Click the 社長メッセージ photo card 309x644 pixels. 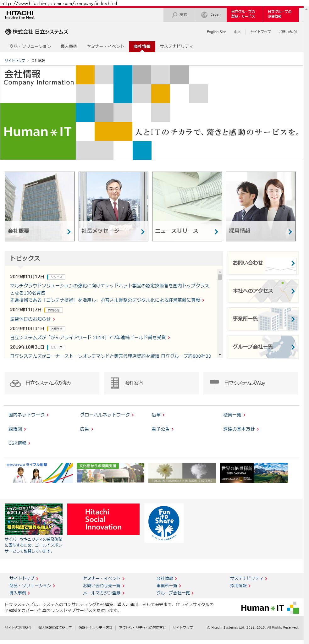tap(113, 206)
